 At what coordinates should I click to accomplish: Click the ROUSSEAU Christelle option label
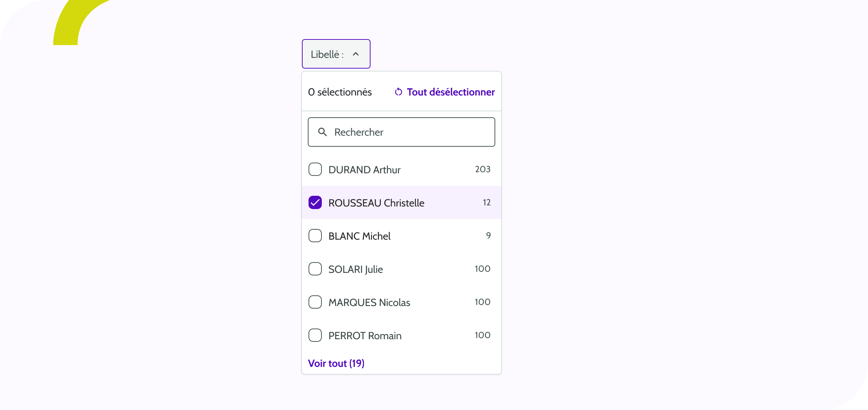376,203
